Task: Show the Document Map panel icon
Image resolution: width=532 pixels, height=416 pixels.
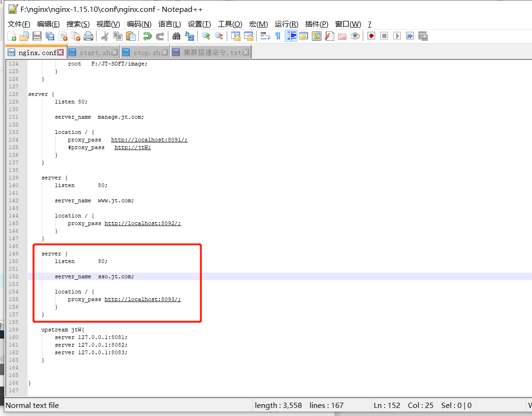Action: pyautogui.click(x=317, y=36)
